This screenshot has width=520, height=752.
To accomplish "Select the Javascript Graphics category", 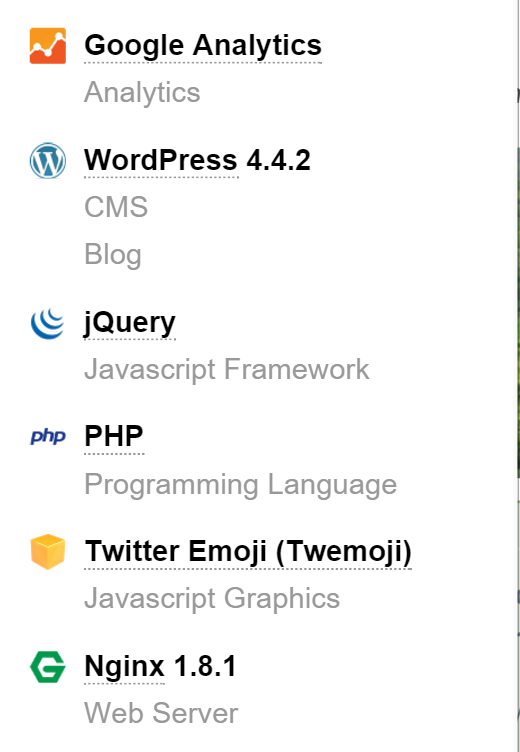I will tap(212, 599).
